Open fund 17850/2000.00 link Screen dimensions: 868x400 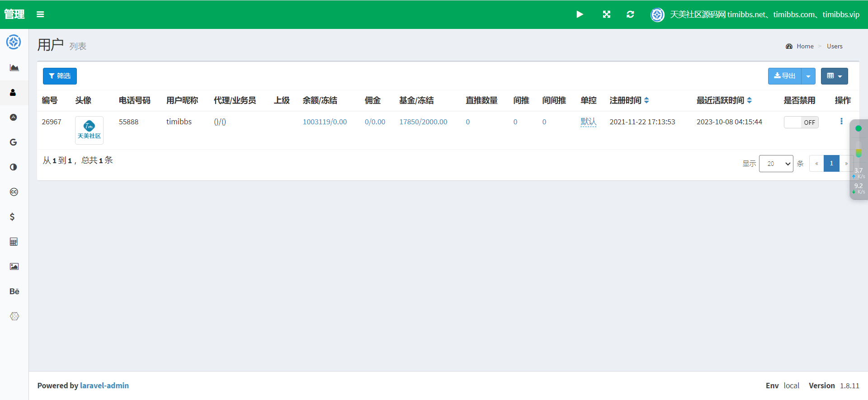[x=423, y=122]
